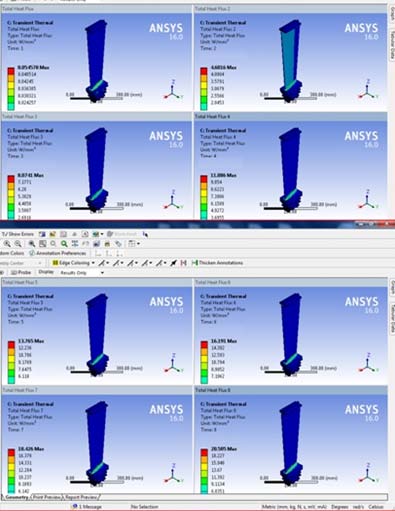Click No Selection status text
This screenshot has width=395, height=511.
tap(144, 507)
